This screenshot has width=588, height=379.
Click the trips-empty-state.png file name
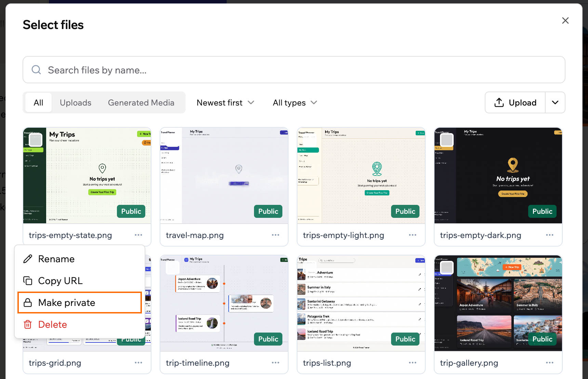tap(70, 235)
